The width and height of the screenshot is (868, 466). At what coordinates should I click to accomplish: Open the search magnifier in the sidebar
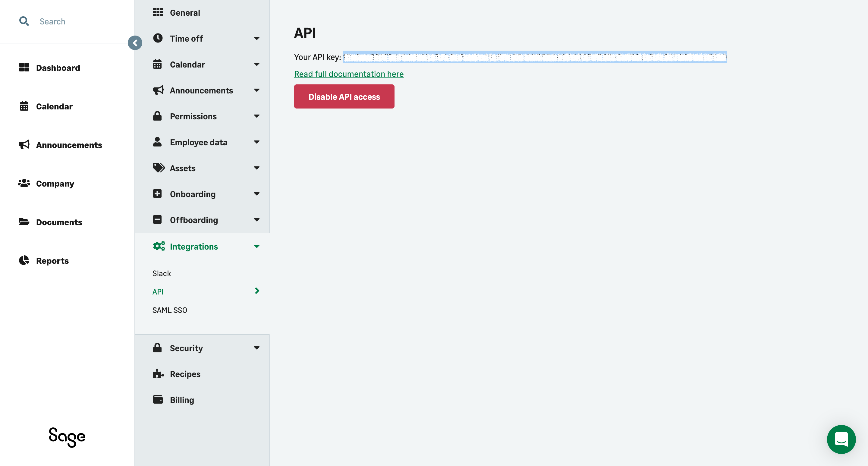click(x=24, y=21)
